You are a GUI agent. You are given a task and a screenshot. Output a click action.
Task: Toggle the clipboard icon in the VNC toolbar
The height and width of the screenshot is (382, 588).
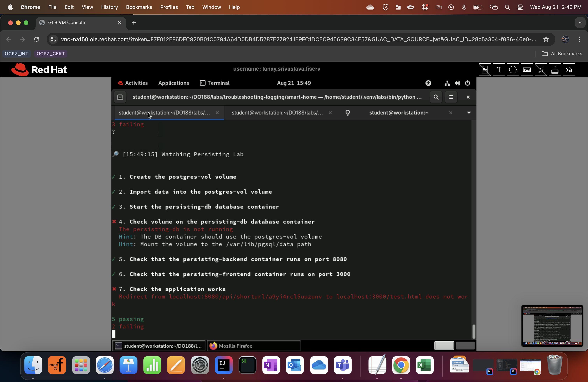[x=485, y=70]
